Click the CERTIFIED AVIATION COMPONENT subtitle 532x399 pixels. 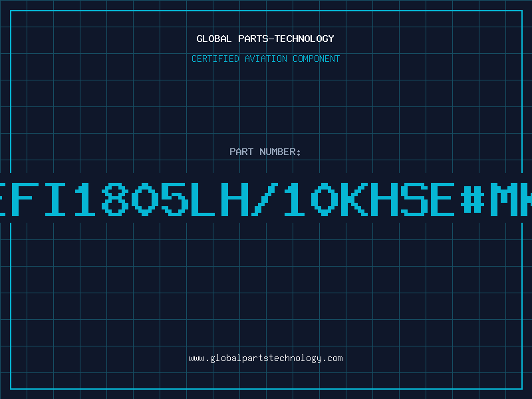pos(265,59)
